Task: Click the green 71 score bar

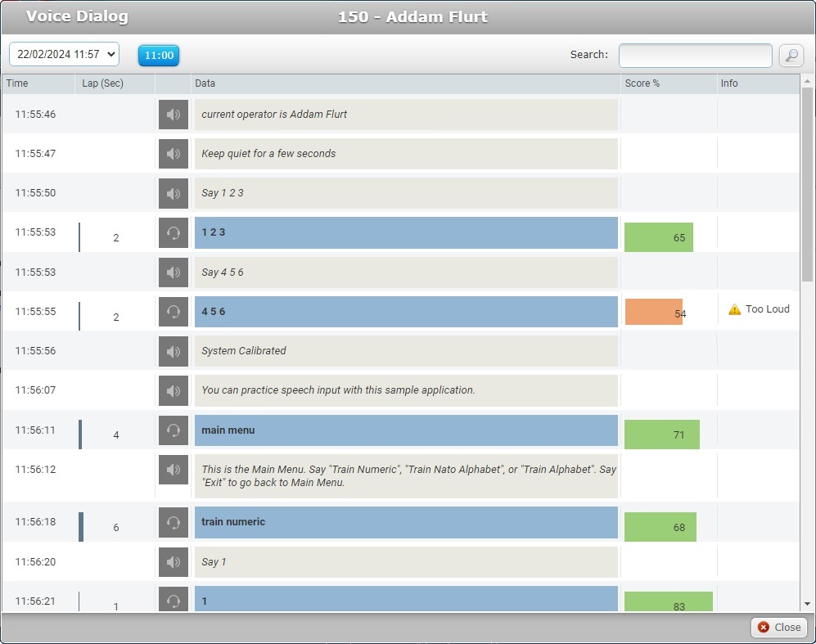Action: point(661,435)
